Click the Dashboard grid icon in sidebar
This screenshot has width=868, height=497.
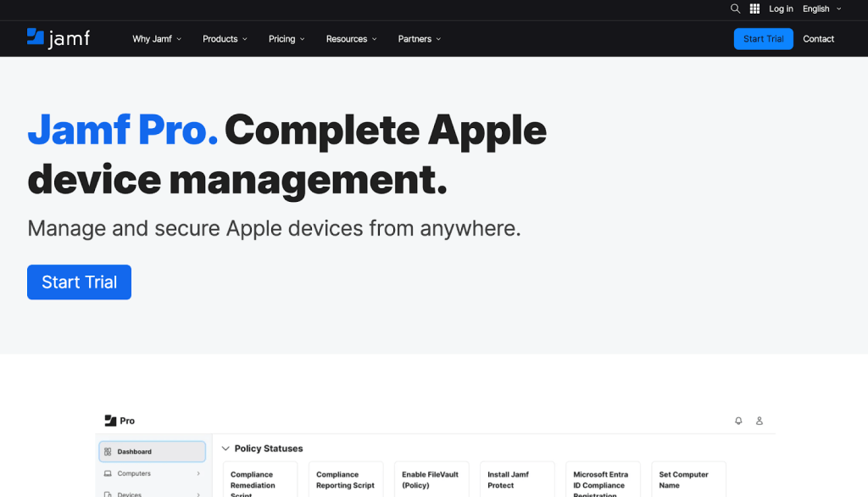point(108,452)
